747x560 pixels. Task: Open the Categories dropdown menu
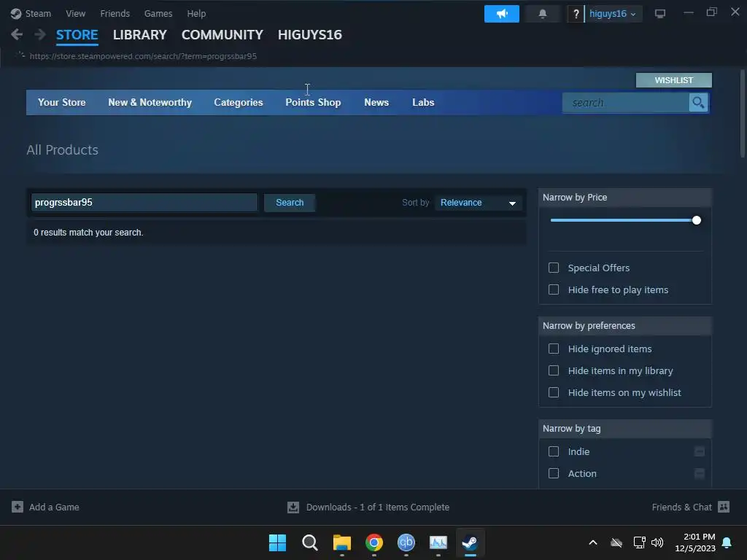239,102
